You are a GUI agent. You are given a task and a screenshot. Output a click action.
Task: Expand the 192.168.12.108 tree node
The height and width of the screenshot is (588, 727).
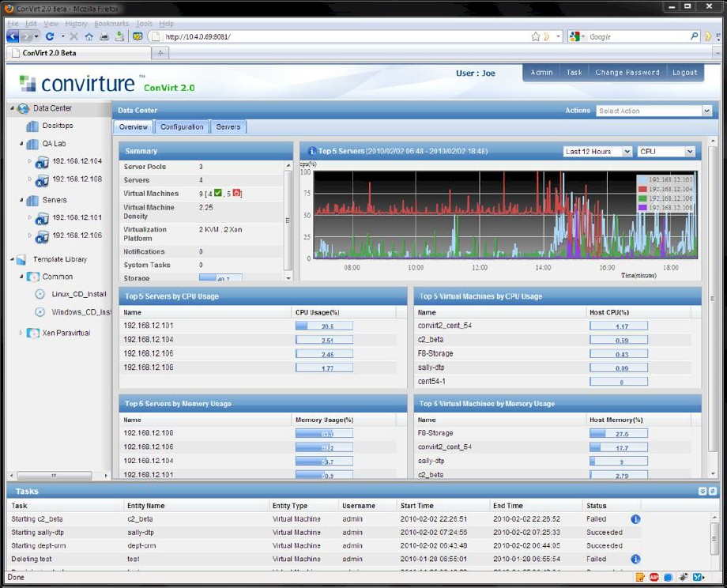[x=30, y=179]
